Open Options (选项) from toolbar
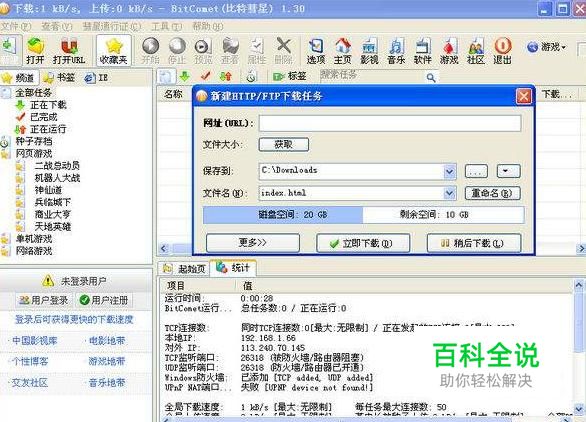Viewport: 586px width, 422px height. tap(316, 50)
